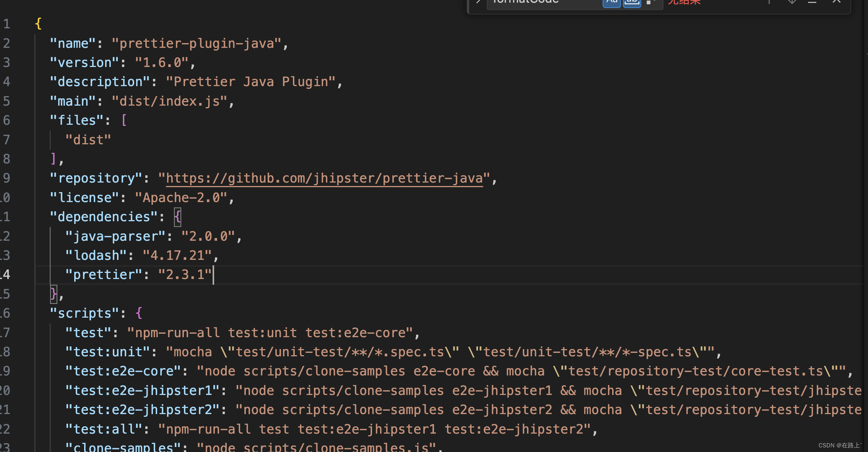
Task: Click the "description" key
Action: pyautogui.click(x=100, y=82)
